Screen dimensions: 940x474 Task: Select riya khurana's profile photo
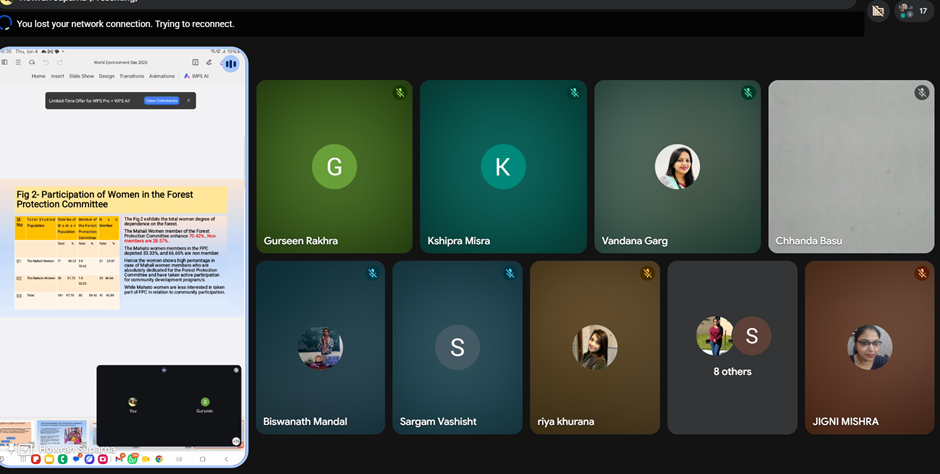(x=595, y=348)
